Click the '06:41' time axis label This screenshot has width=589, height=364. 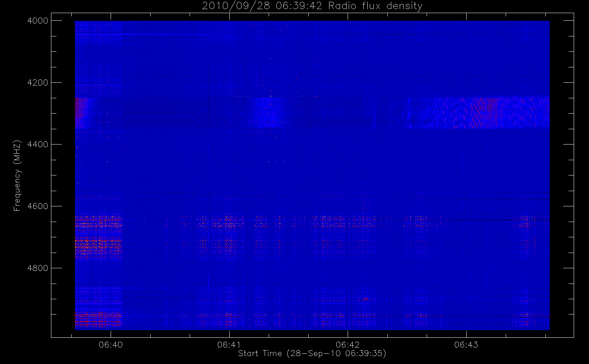[229, 345]
